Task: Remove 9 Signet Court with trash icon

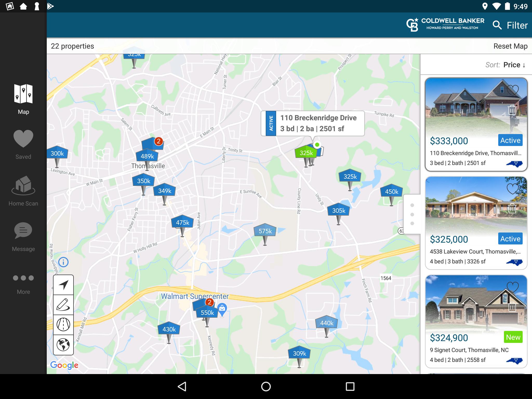Action: click(512, 307)
